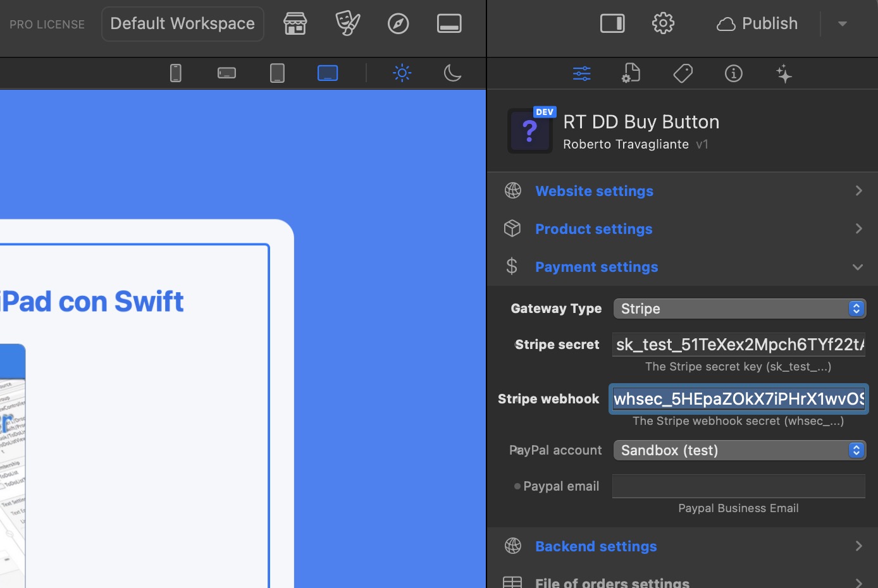This screenshot has height=588, width=878.
Task: Click the Payment settings dollar icon
Action: pos(512,266)
